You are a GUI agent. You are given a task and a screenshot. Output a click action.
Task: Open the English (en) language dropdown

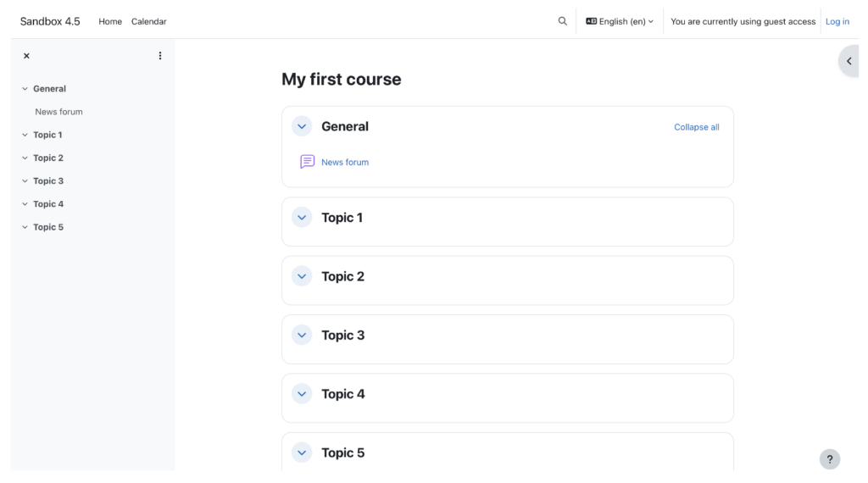(620, 21)
